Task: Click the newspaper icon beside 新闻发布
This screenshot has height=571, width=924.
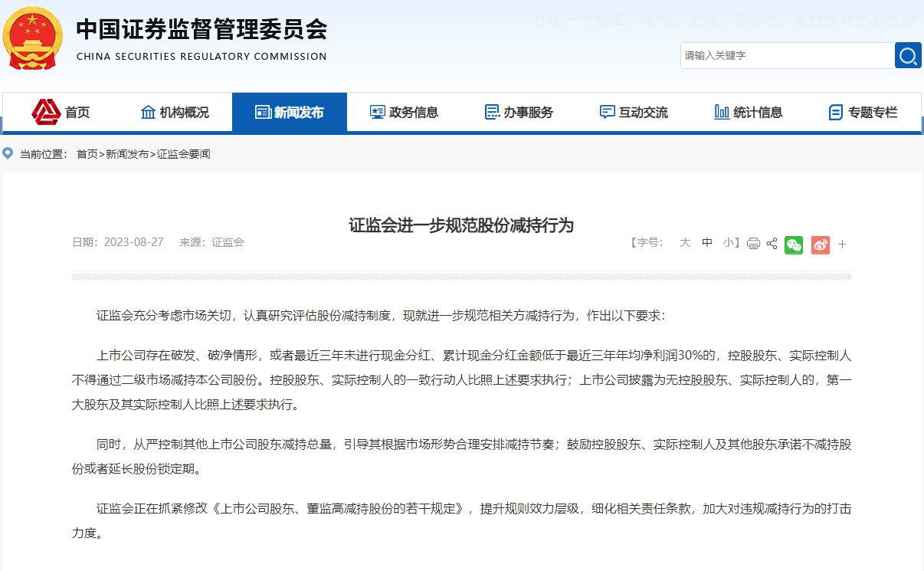Action: [x=263, y=113]
